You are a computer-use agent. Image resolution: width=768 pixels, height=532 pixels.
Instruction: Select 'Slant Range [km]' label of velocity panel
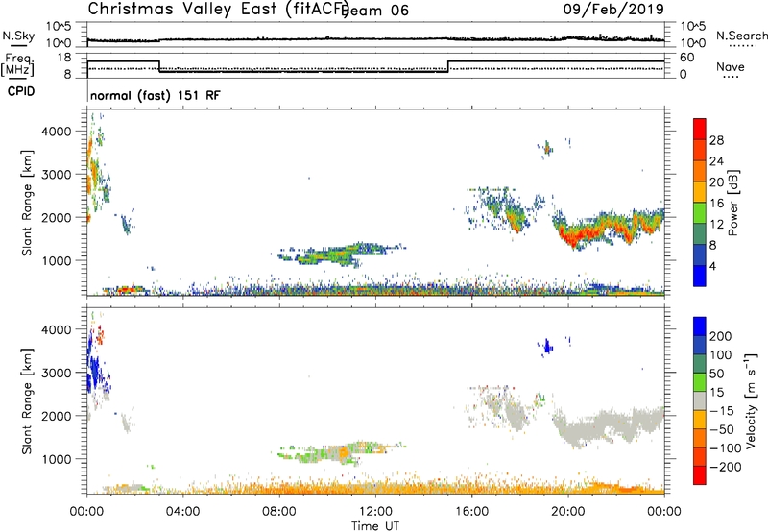27,400
